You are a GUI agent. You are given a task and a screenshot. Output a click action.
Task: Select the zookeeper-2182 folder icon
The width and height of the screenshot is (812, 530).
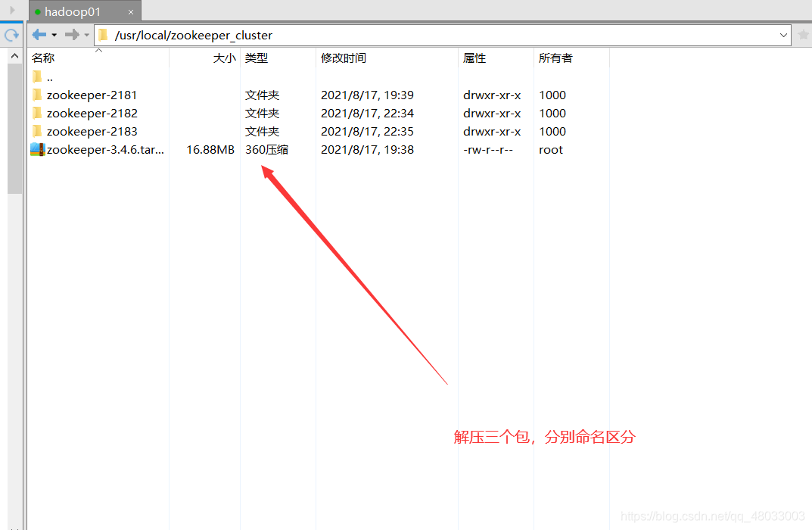coord(37,113)
